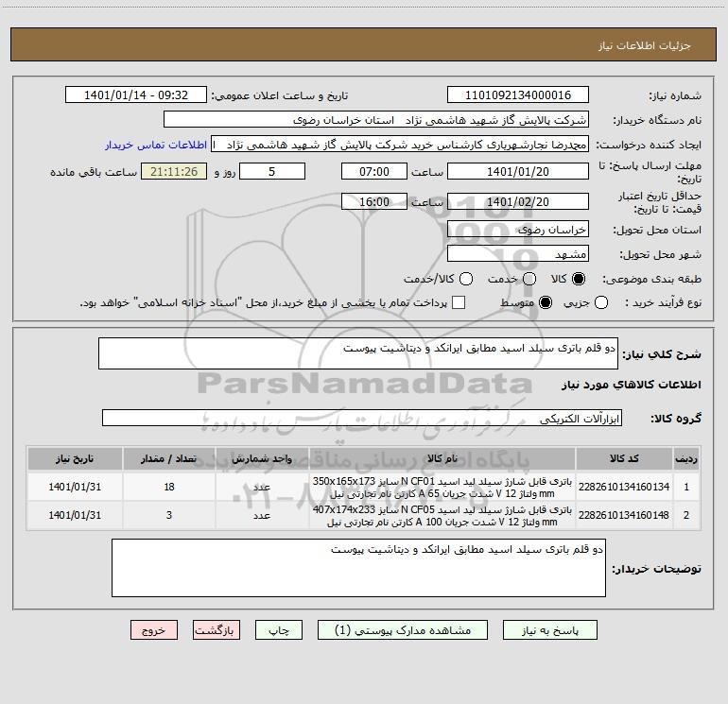Click the ردیف column header
Viewport: 728px width, 704px height.
[x=686, y=459]
